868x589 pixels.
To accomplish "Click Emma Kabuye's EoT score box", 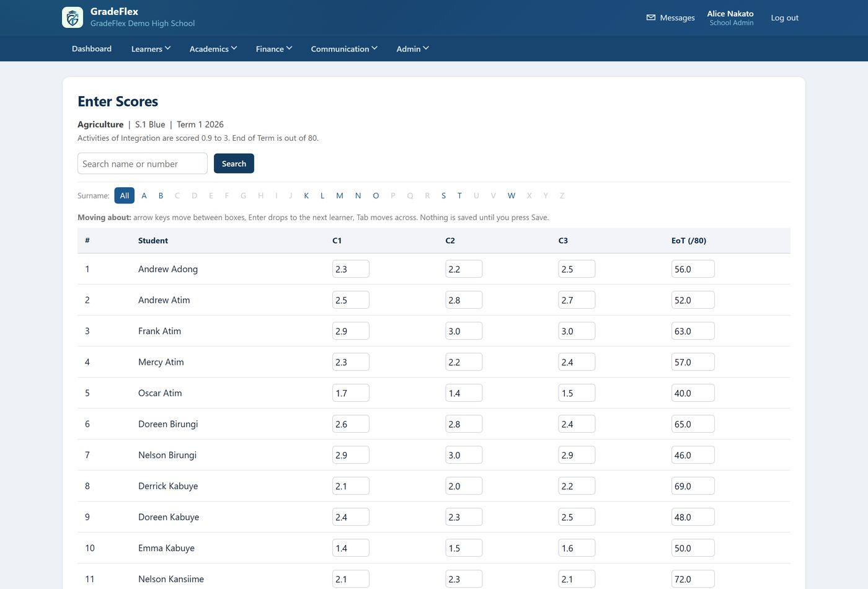I will point(693,547).
